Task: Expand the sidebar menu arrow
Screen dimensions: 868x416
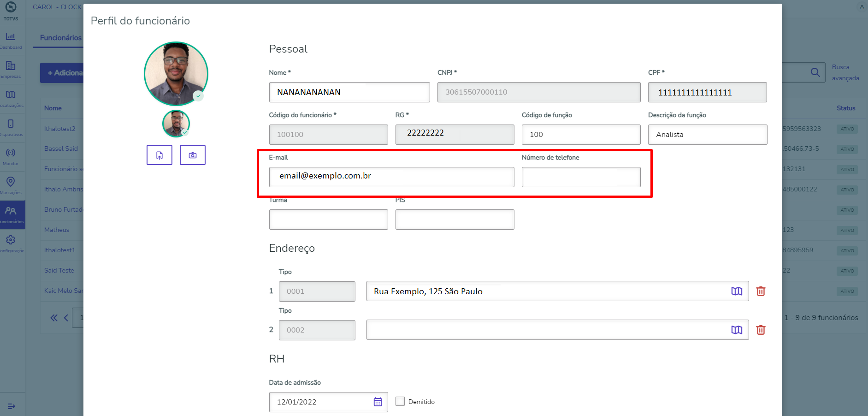Action: (12, 406)
